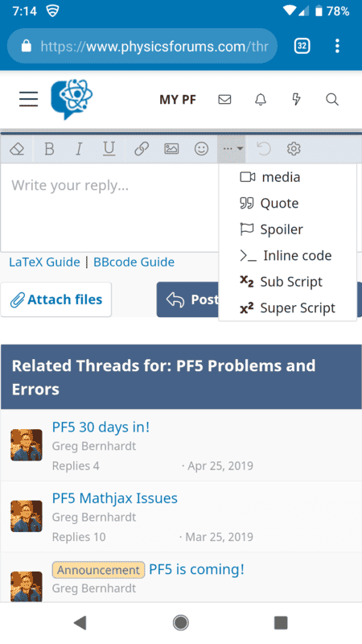The height and width of the screenshot is (644, 362).
Task: Click the Post reply button
Action: 187,299
